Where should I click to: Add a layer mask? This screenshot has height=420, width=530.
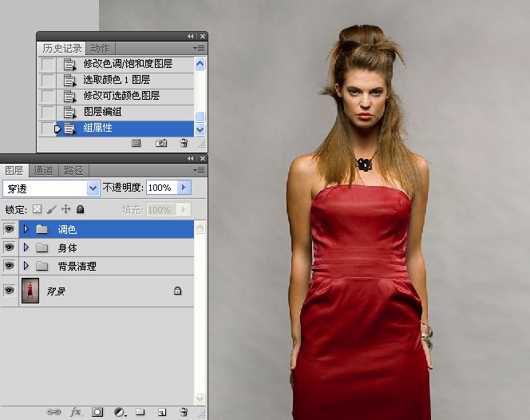(97, 412)
